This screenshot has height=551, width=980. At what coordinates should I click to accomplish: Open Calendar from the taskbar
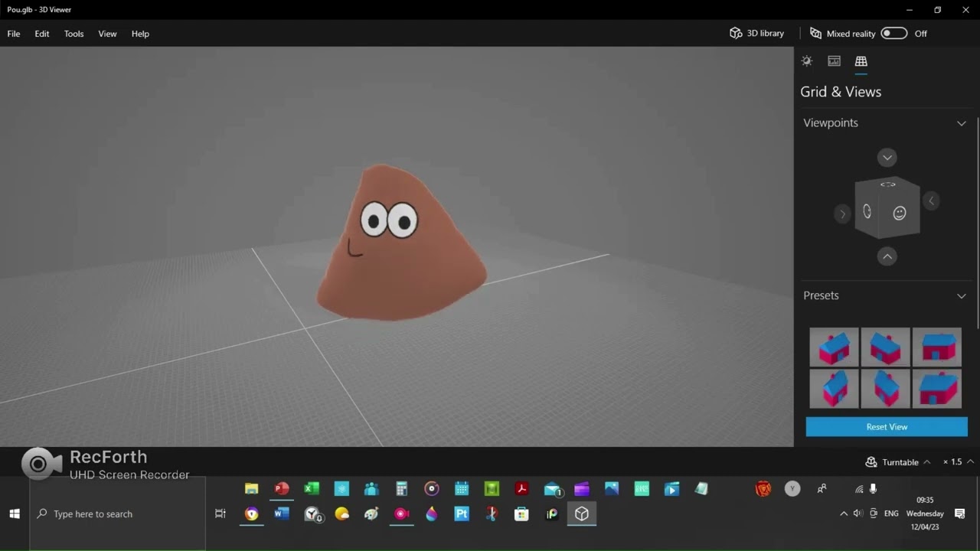(x=462, y=489)
